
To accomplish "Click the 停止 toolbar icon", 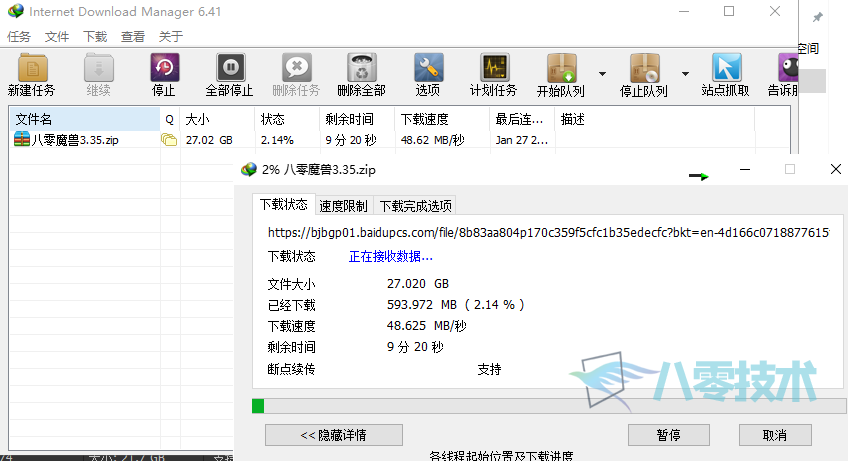I will click(x=164, y=68).
